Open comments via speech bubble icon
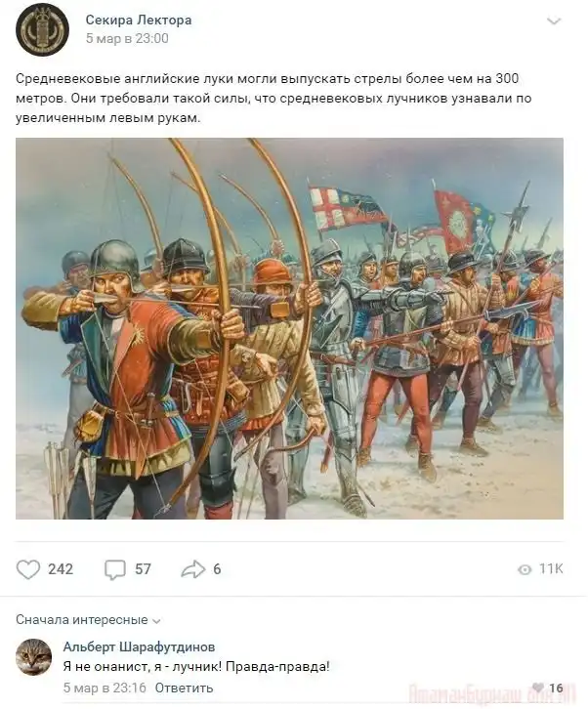 115,569
